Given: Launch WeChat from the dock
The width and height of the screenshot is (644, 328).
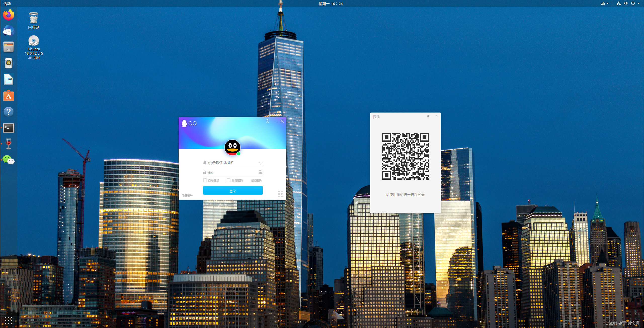Looking at the screenshot, I should click(x=9, y=160).
